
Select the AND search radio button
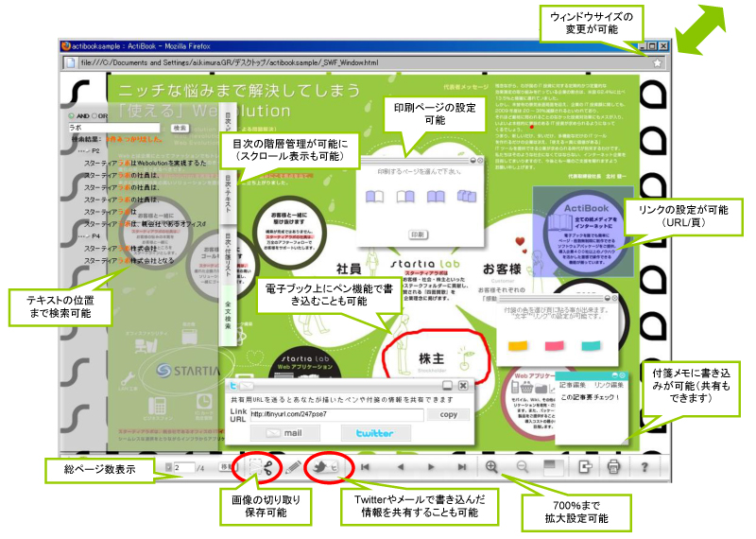coord(72,115)
